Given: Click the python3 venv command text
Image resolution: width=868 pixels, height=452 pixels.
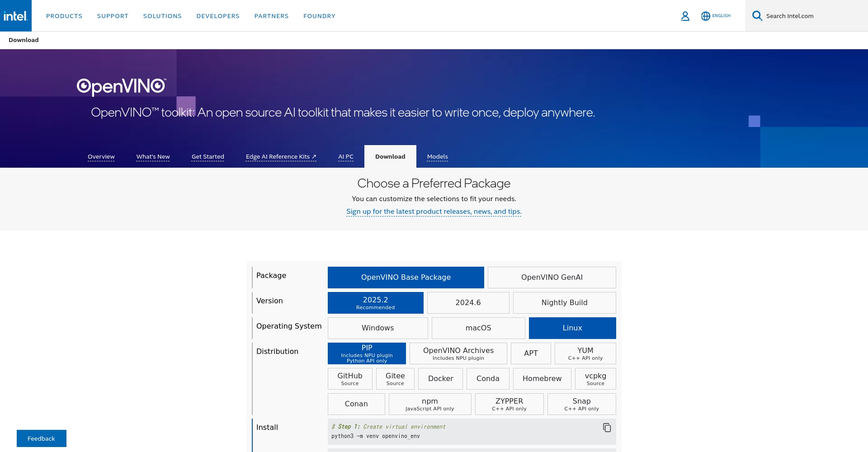Looking at the screenshot, I should point(376,436).
